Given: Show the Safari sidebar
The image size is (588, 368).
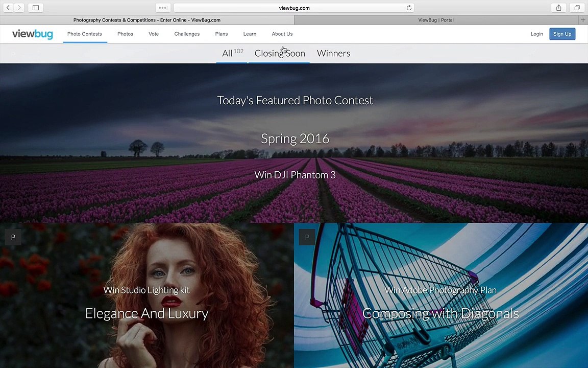Looking at the screenshot, I should click(x=36, y=8).
